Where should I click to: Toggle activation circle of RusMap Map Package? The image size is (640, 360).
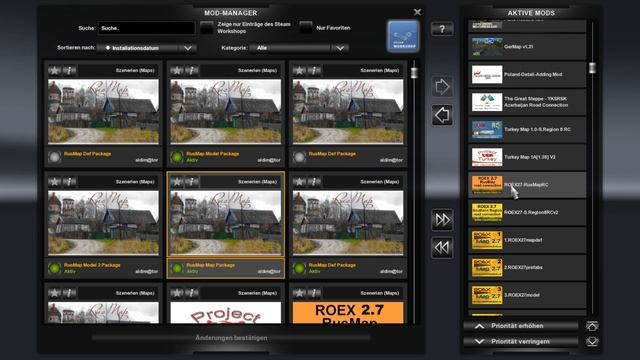[177, 268]
